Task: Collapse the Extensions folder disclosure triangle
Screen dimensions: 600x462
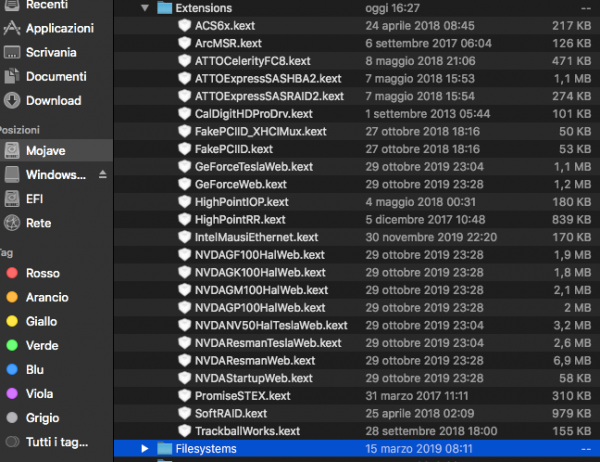Action: [x=145, y=8]
